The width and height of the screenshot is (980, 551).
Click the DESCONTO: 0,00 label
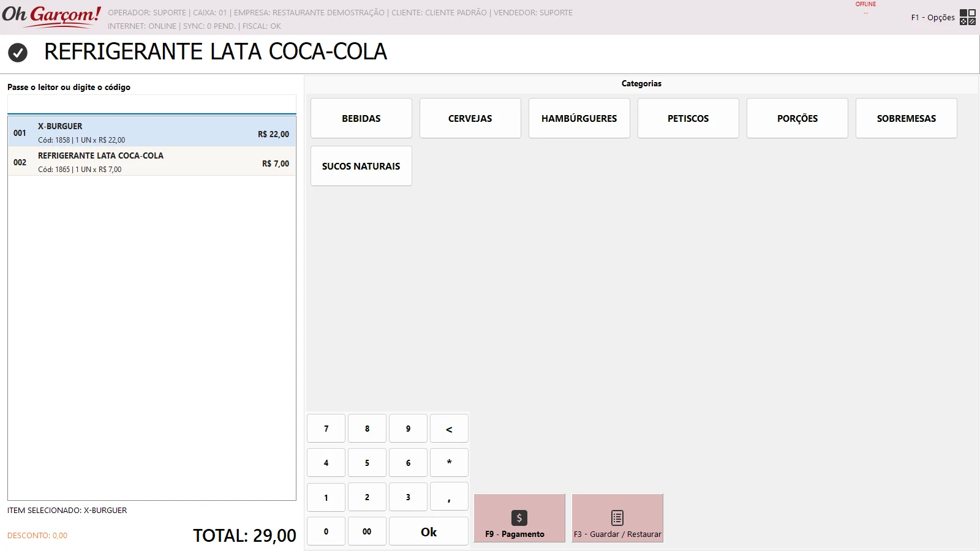(37, 535)
